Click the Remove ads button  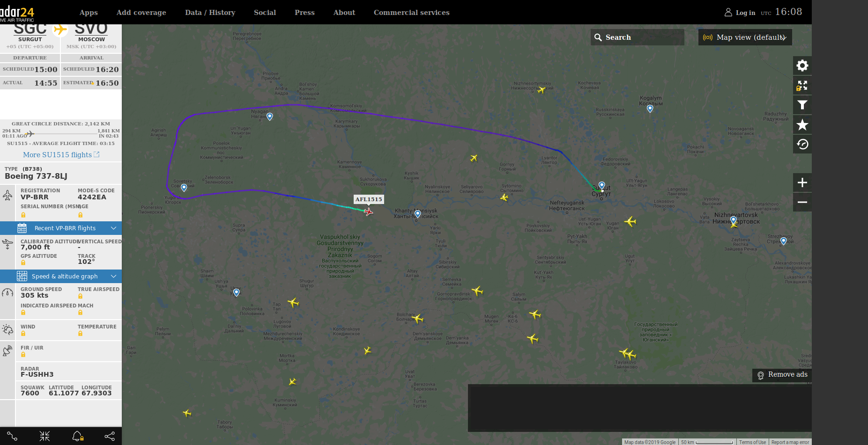click(x=781, y=374)
